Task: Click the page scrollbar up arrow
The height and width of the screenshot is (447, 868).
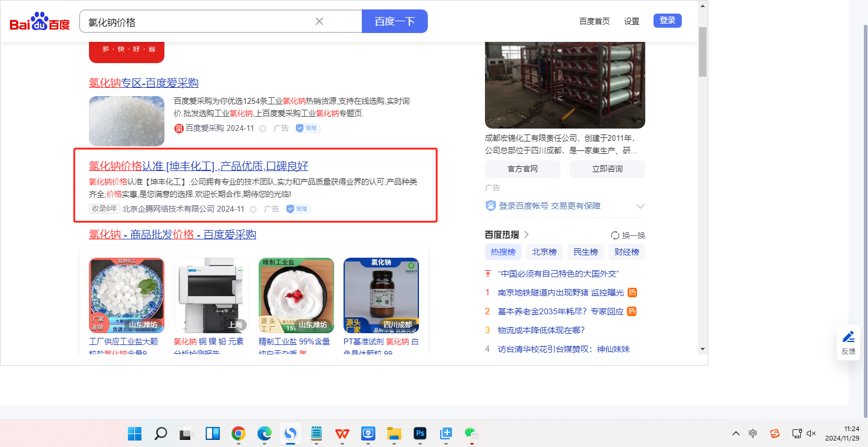Action: click(x=702, y=5)
